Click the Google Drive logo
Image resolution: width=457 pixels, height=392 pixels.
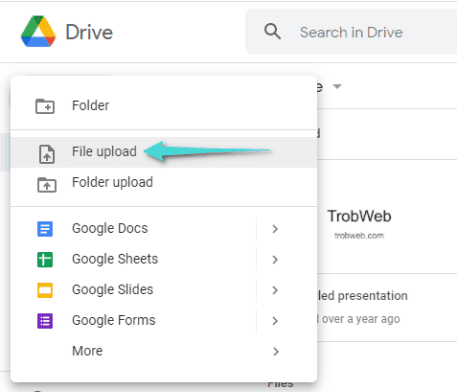(x=38, y=31)
